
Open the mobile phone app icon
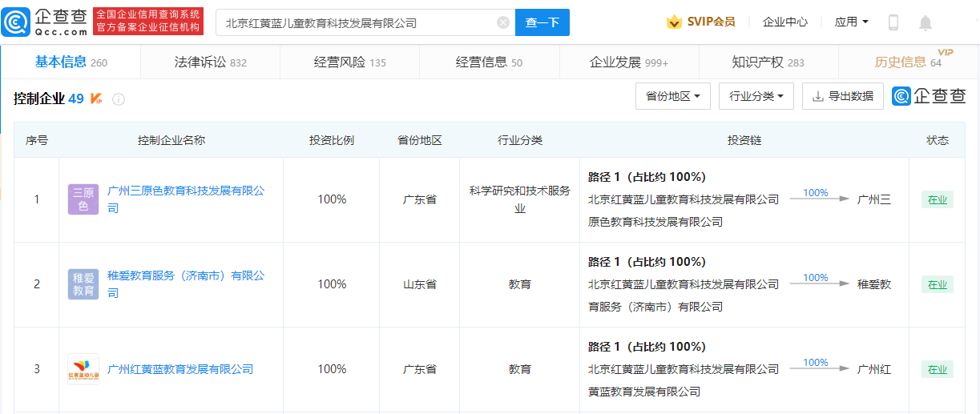[893, 22]
